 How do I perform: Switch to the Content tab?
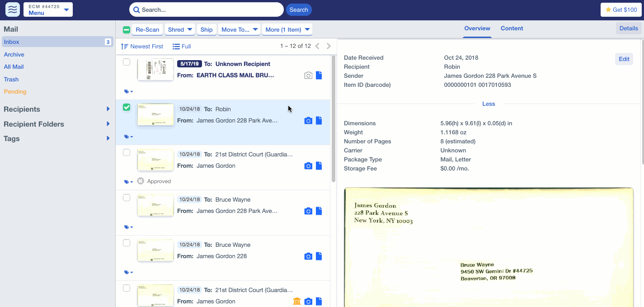pos(512,28)
